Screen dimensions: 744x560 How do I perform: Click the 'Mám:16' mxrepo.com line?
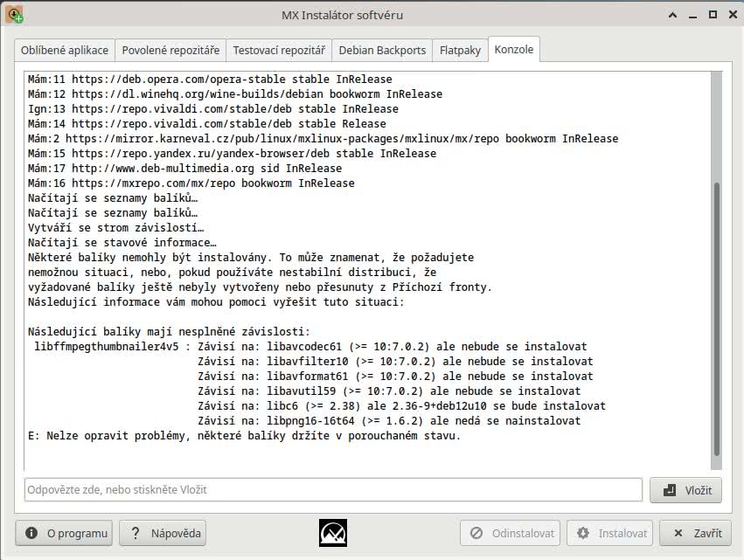(191, 183)
